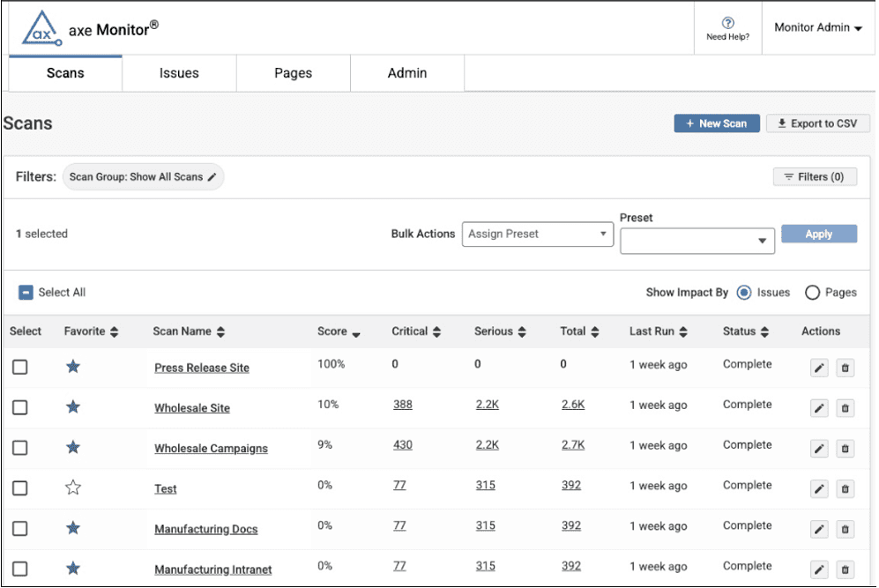879x588 pixels.
Task: Click the trash icon for Manufacturing Docs
Action: pyautogui.click(x=845, y=530)
